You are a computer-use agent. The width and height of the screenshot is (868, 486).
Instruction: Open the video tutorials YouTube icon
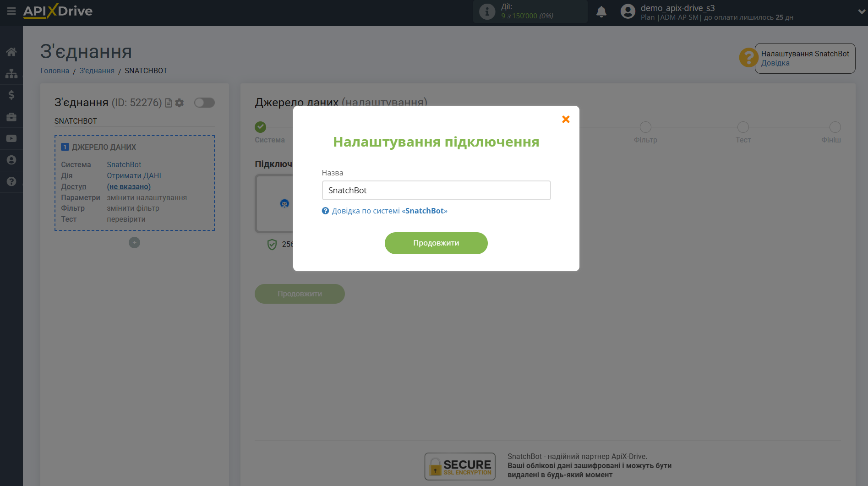click(11, 138)
